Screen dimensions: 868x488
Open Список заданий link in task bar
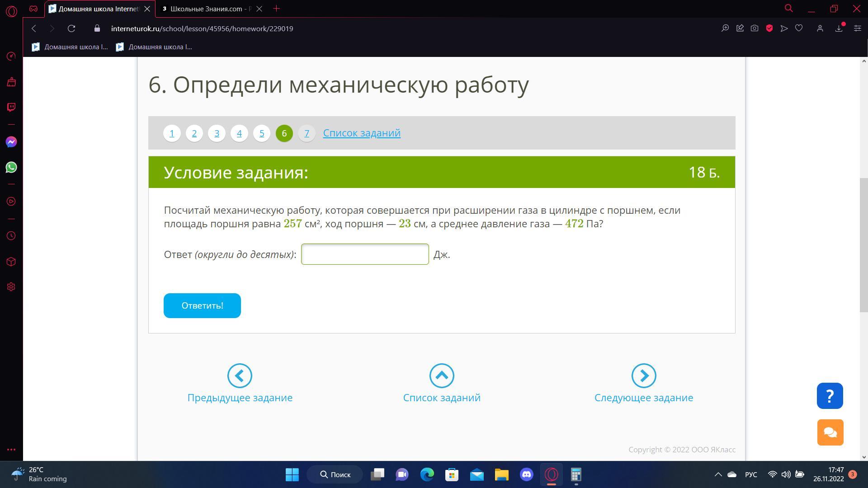click(362, 133)
